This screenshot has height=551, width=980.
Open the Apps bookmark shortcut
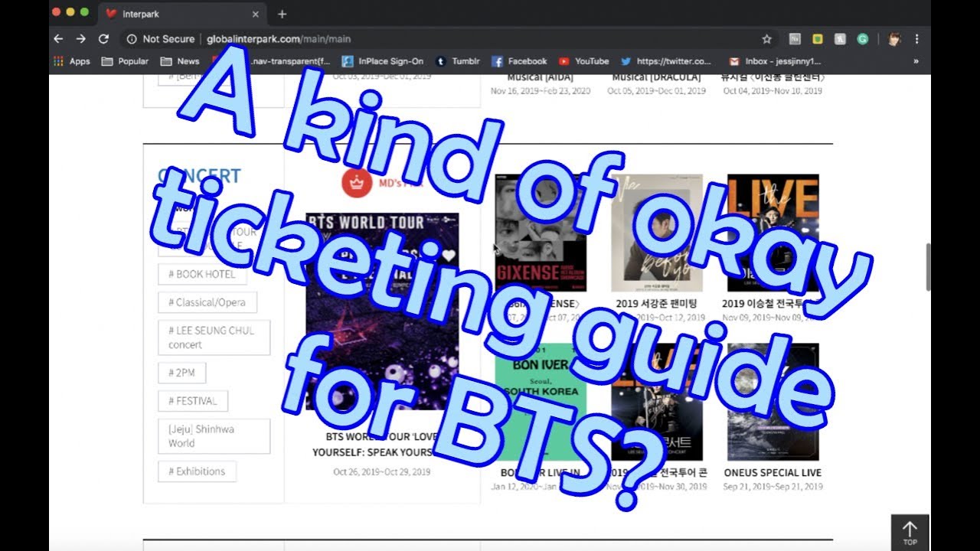[71, 61]
